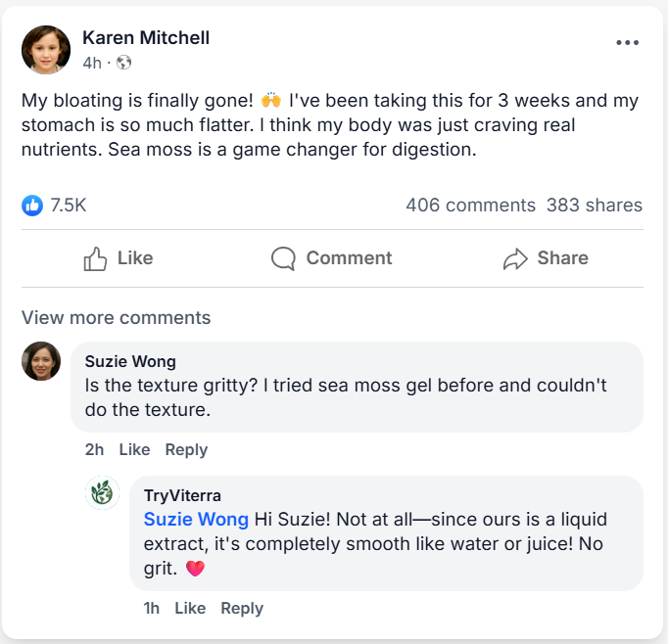Click Karen Mitchell's name link
This screenshot has width=668, height=644.
point(146,38)
